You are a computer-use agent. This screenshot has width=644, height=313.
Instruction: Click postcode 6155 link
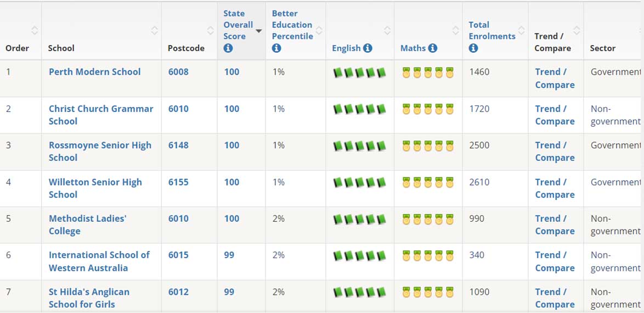coord(178,182)
